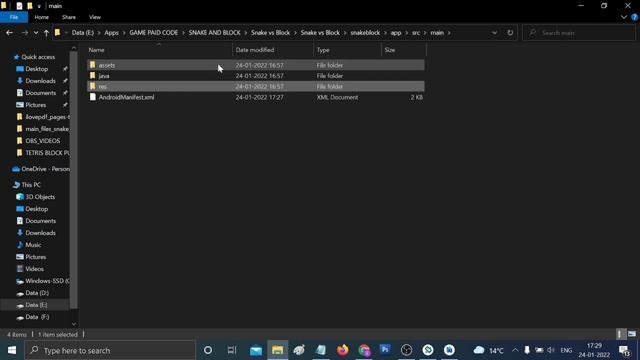Sort by the Size column header
This screenshot has height=360, width=640.
coord(403,50)
